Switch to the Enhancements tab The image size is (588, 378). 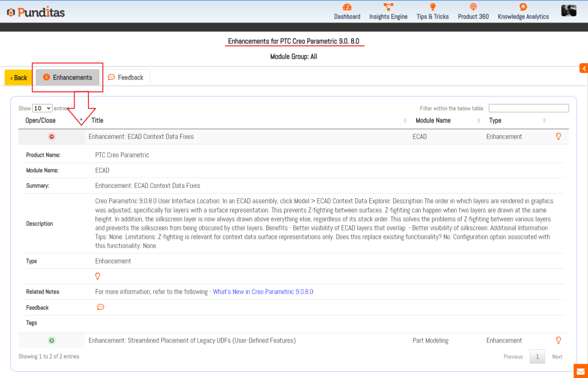[68, 78]
